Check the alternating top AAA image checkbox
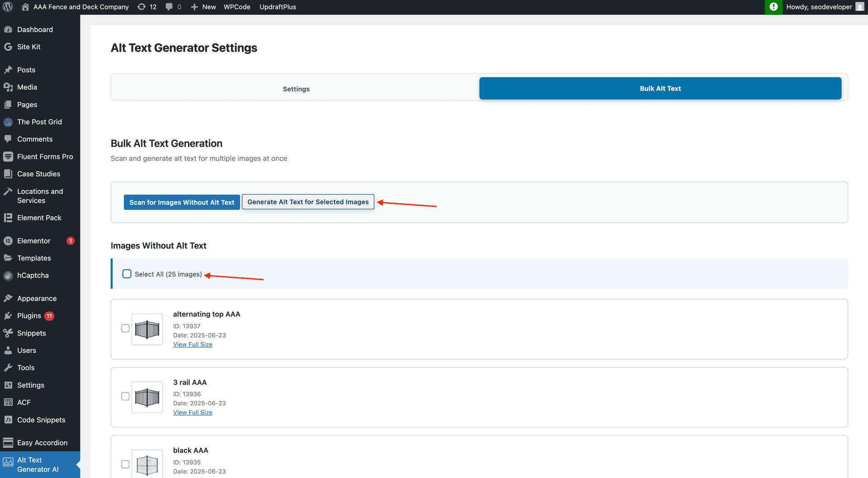Screen dimensions: 868x478 [x=125, y=328]
